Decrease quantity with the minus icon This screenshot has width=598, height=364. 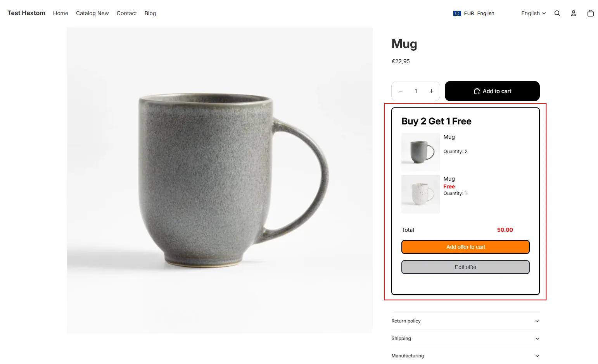pyautogui.click(x=401, y=91)
